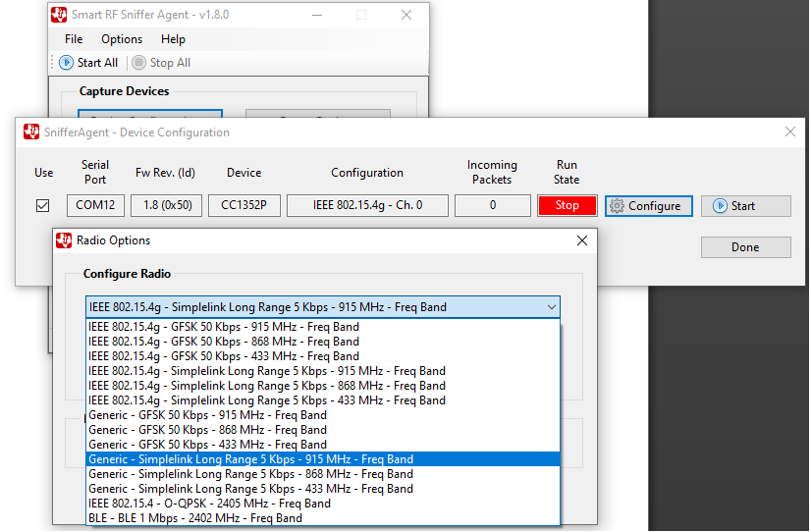Select IEEE 802.15.4g GFSK 50 Kbps 915 MHz
Screen dimensions: 811x532
(x=323, y=327)
